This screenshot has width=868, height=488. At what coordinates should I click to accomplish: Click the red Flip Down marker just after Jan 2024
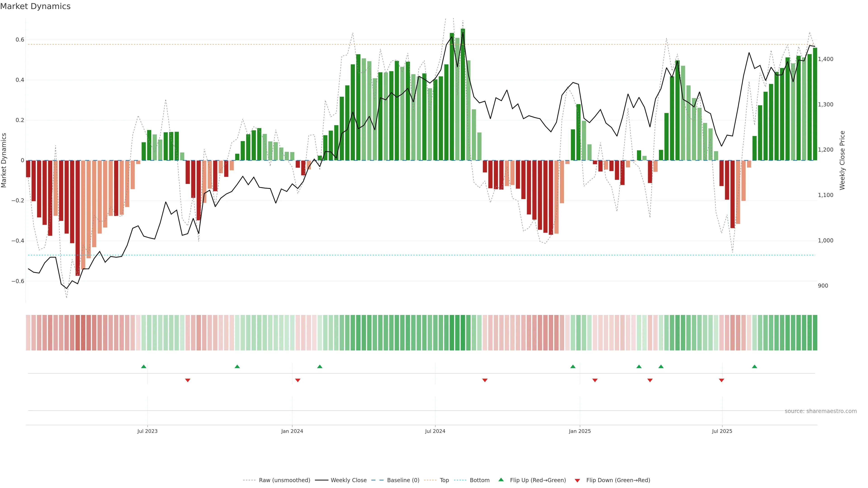[297, 380]
